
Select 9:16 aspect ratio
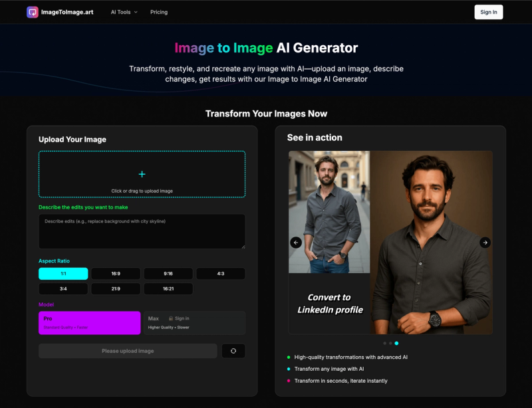pyautogui.click(x=168, y=273)
